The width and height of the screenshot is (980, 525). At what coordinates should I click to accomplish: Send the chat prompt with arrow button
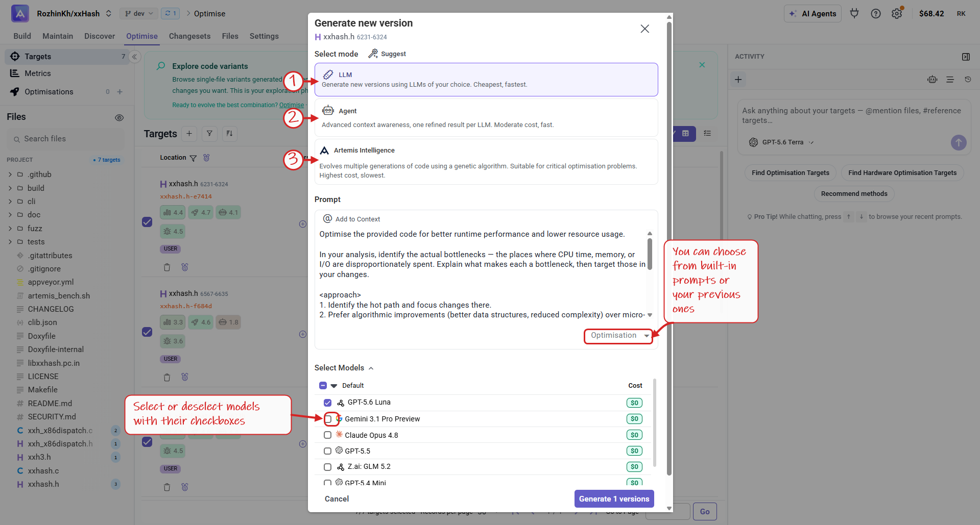(x=959, y=142)
